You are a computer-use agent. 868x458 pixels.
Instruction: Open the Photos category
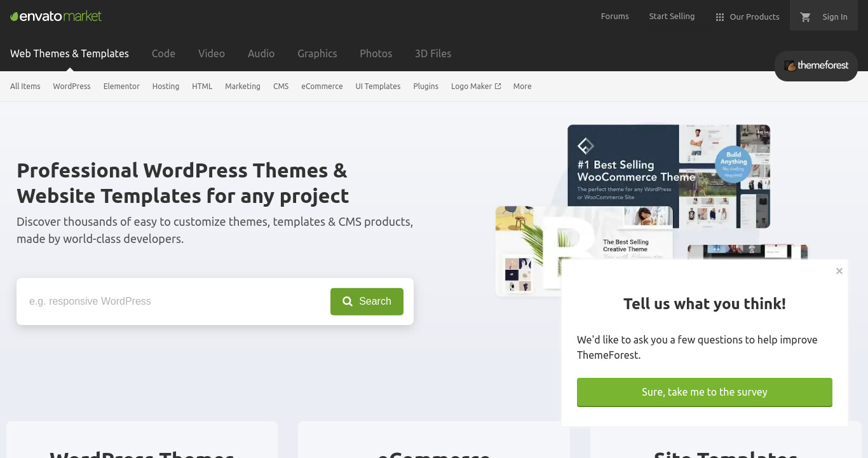[x=376, y=53]
